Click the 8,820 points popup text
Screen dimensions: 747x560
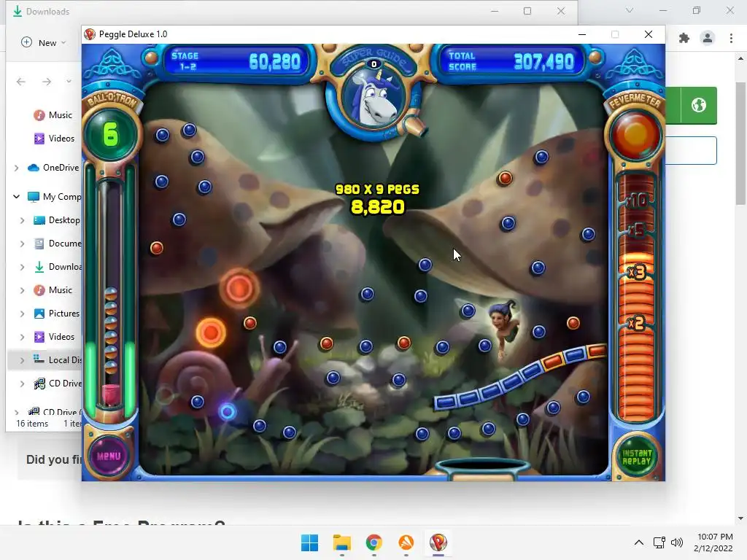click(378, 207)
